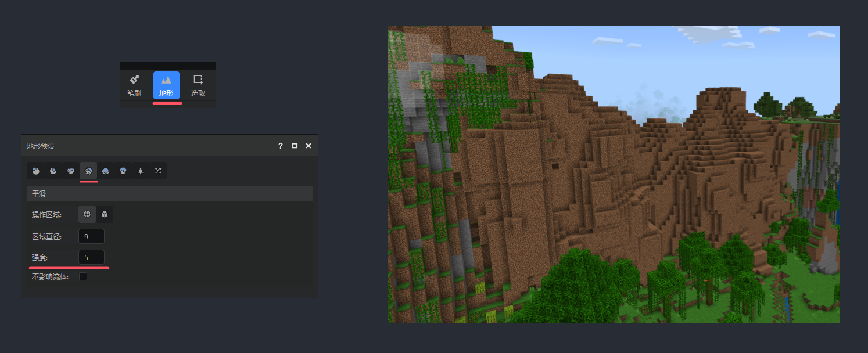Set 操作区域 to sphere shape
The height and width of the screenshot is (353, 868).
87,214
